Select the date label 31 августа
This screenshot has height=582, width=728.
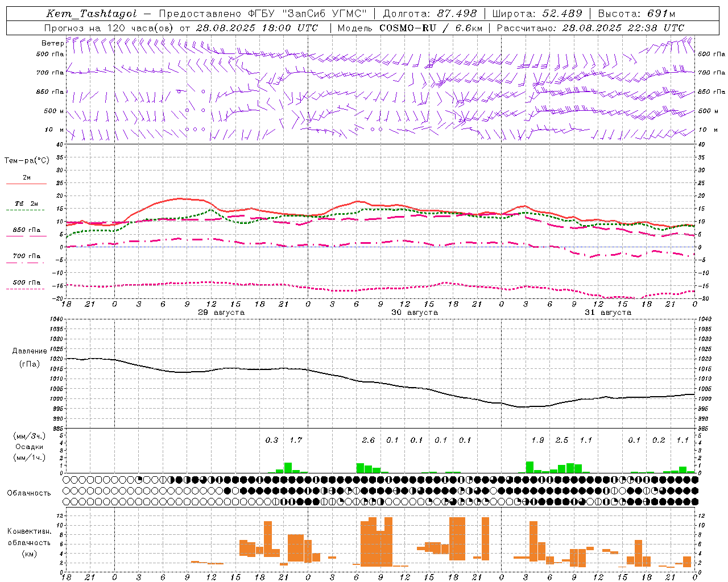point(608,313)
